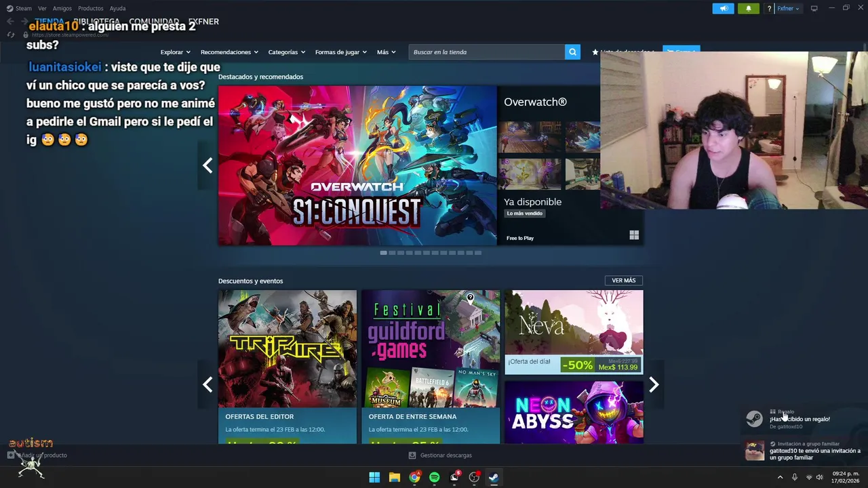Expand the Recomendaciones dropdown

pyautogui.click(x=229, y=52)
